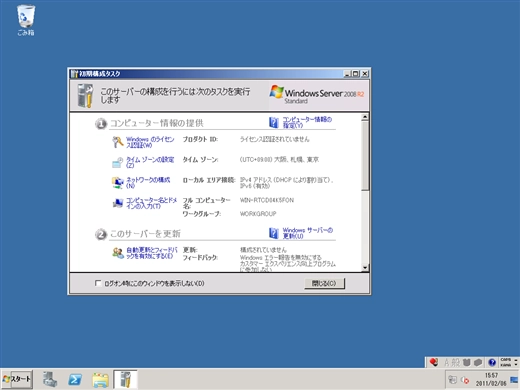Click the IME pad icon in language bar
The height and width of the screenshot is (390, 520).
(467, 363)
